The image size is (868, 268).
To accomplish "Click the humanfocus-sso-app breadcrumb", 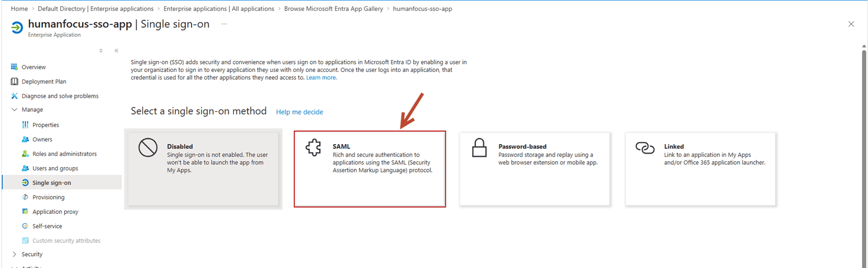I will pyautogui.click(x=422, y=9).
